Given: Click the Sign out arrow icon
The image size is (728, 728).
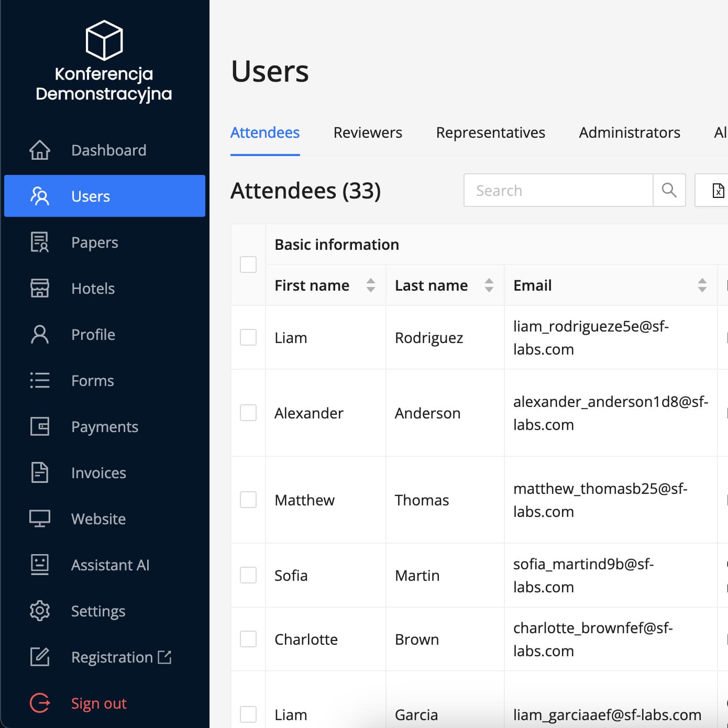Looking at the screenshot, I should pyautogui.click(x=40, y=703).
